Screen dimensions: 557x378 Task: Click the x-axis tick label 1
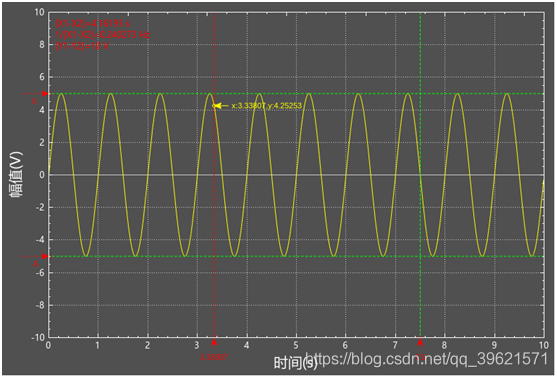point(98,345)
